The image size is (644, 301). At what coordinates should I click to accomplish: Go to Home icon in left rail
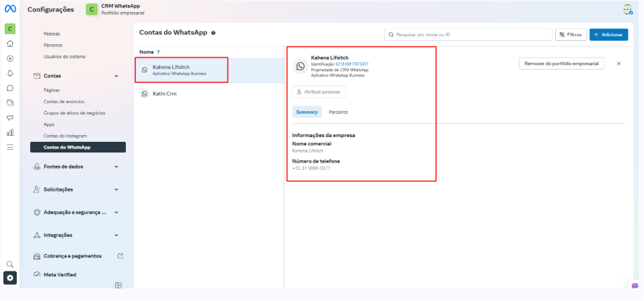(10, 43)
